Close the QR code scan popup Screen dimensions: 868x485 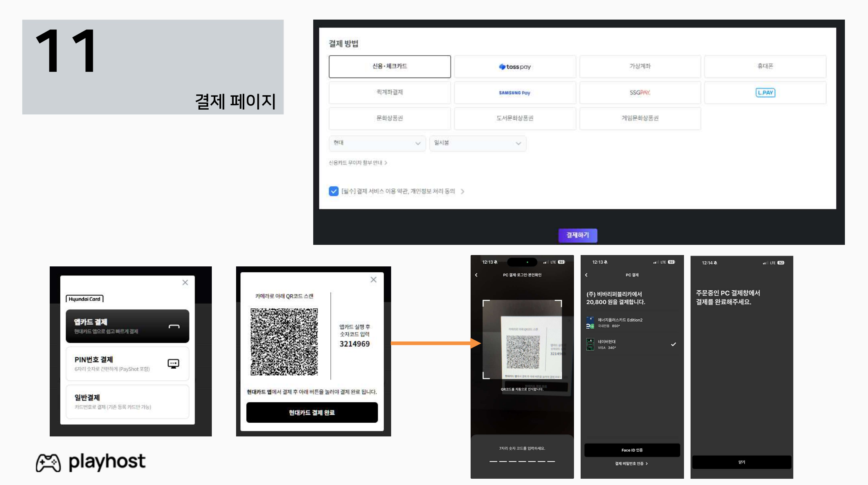[374, 279]
